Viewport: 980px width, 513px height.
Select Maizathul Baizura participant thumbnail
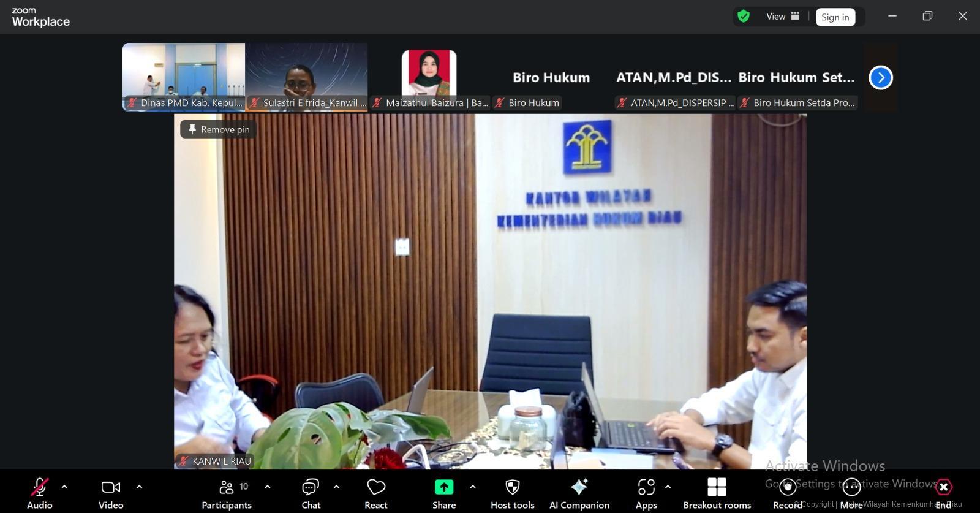point(429,77)
